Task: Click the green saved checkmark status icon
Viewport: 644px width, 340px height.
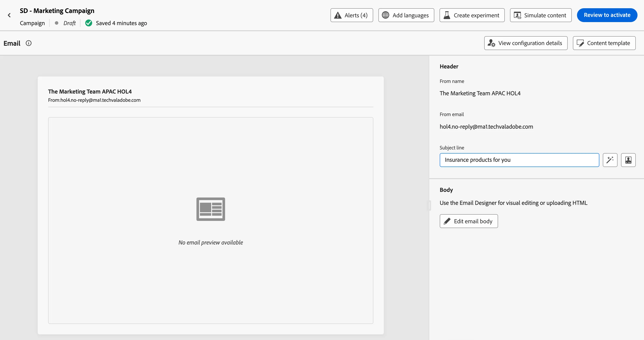Action: 88,23
